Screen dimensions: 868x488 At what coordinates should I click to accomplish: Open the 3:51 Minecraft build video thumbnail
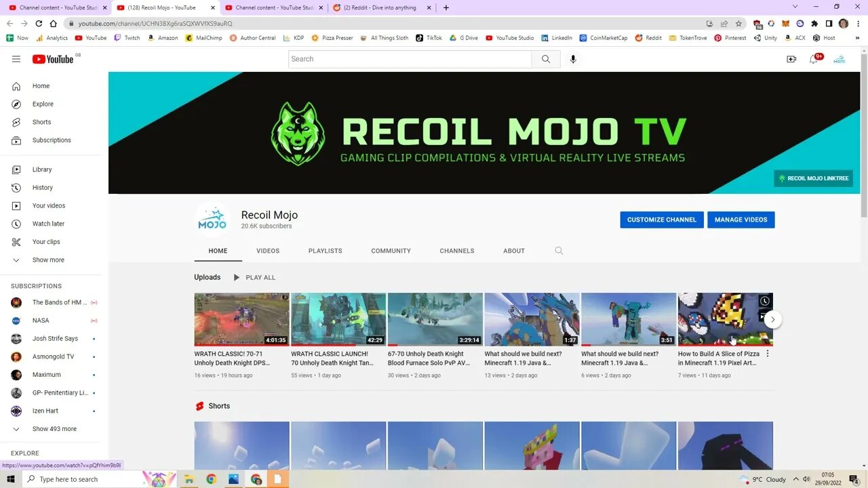pos(629,319)
